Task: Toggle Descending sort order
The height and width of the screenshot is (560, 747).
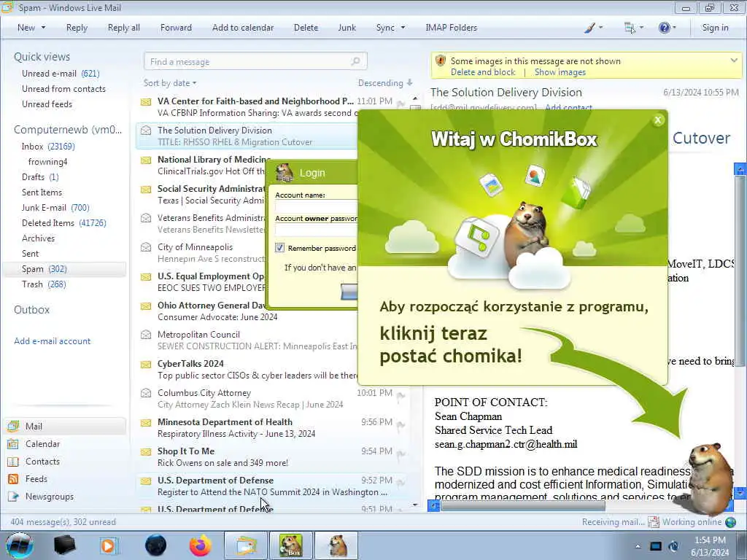Action: (x=385, y=83)
